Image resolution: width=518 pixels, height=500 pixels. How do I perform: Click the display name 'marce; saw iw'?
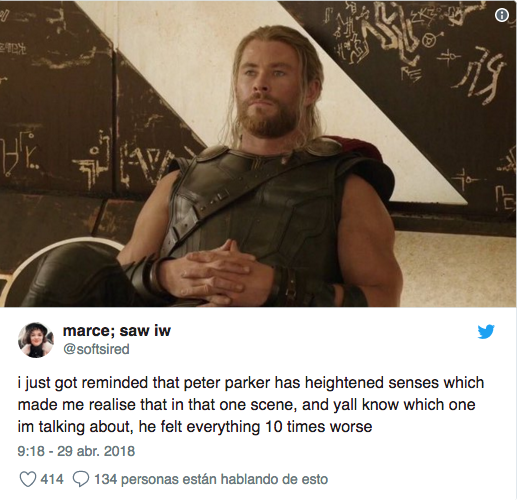(x=117, y=331)
